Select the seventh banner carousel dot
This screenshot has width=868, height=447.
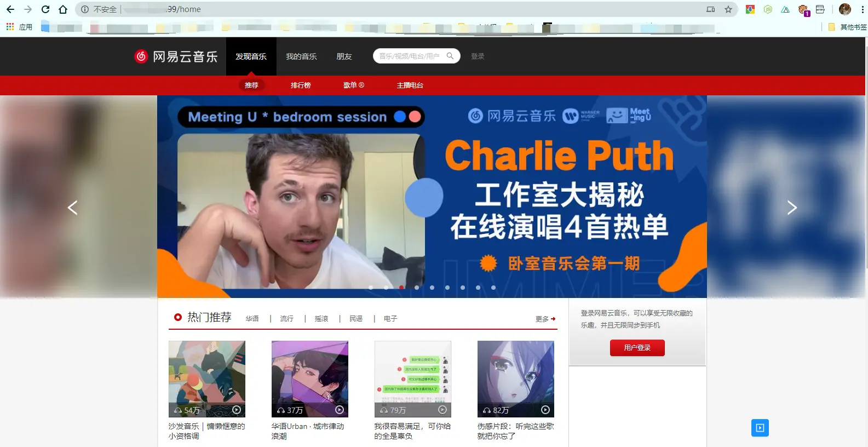tap(463, 288)
